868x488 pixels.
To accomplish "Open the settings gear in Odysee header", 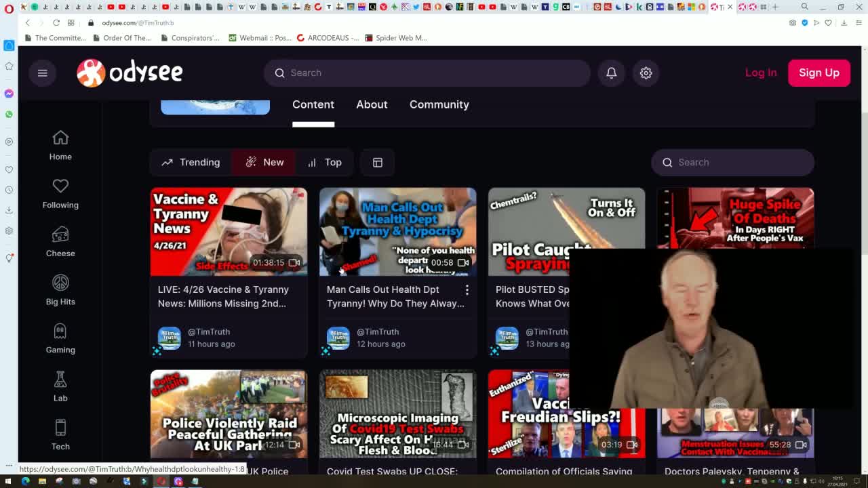I will [x=646, y=73].
